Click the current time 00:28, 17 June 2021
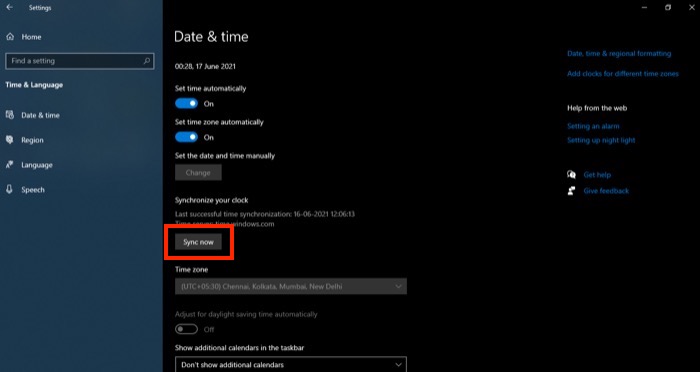Image resolution: width=700 pixels, height=372 pixels. pyautogui.click(x=205, y=67)
